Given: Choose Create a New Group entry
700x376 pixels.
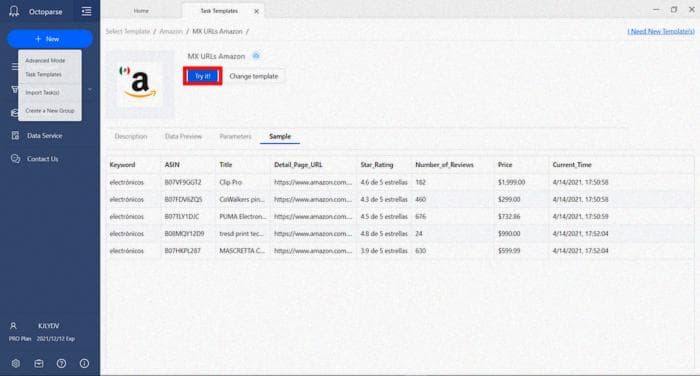Looking at the screenshot, I should click(50, 110).
